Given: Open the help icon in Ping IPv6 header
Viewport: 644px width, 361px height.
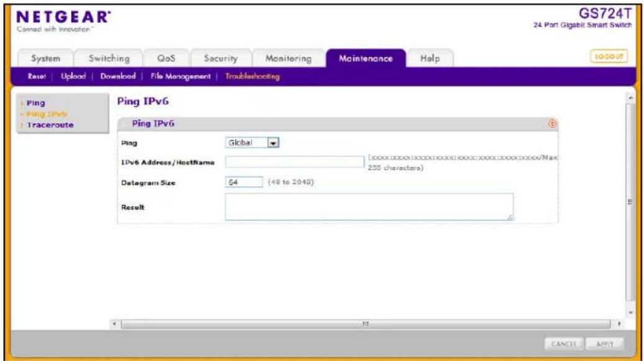Looking at the screenshot, I should [552, 124].
